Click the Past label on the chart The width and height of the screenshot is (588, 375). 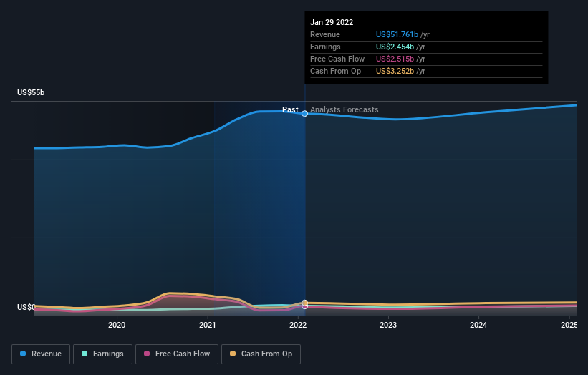coord(290,109)
